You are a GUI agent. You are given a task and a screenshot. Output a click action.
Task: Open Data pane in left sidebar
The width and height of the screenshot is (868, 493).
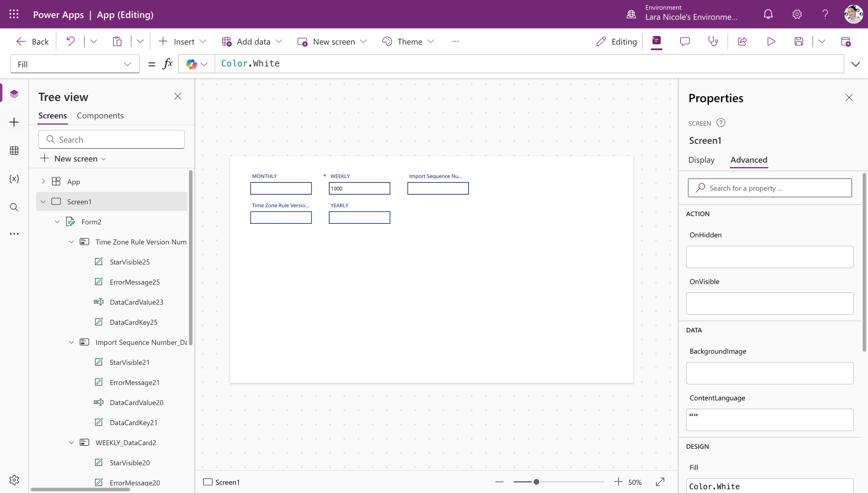[x=14, y=151]
